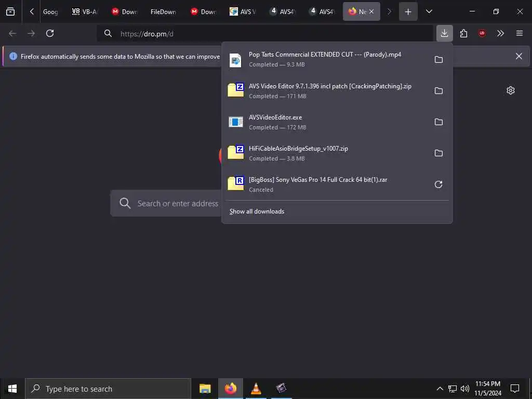
Task: Close the current New Tab
Action: pyautogui.click(x=371, y=11)
